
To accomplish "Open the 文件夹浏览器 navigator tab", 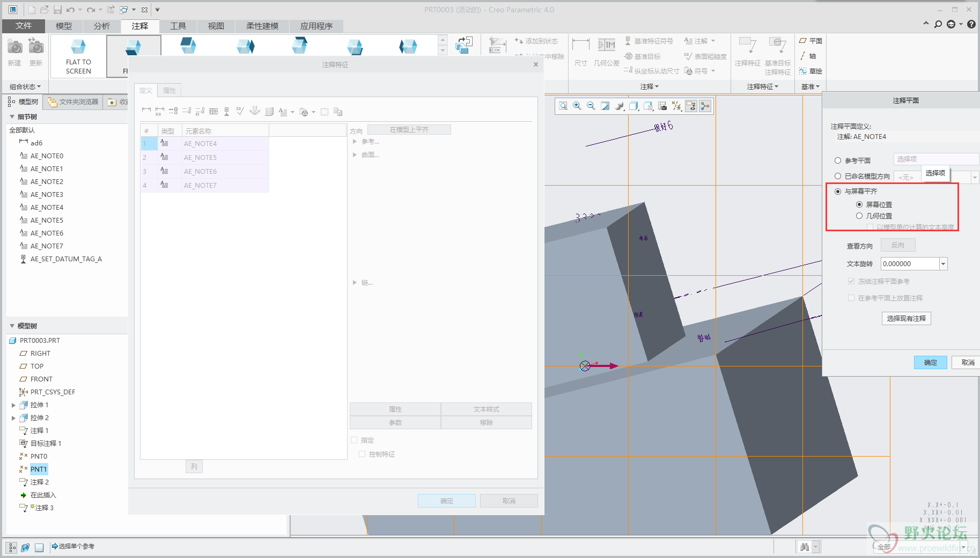I will 73,101.
